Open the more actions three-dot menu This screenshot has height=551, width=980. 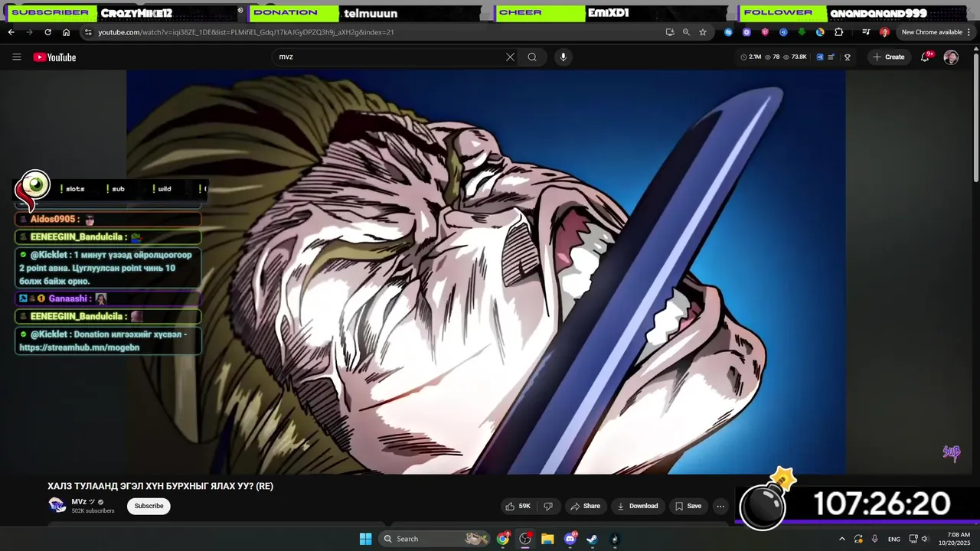pos(720,506)
